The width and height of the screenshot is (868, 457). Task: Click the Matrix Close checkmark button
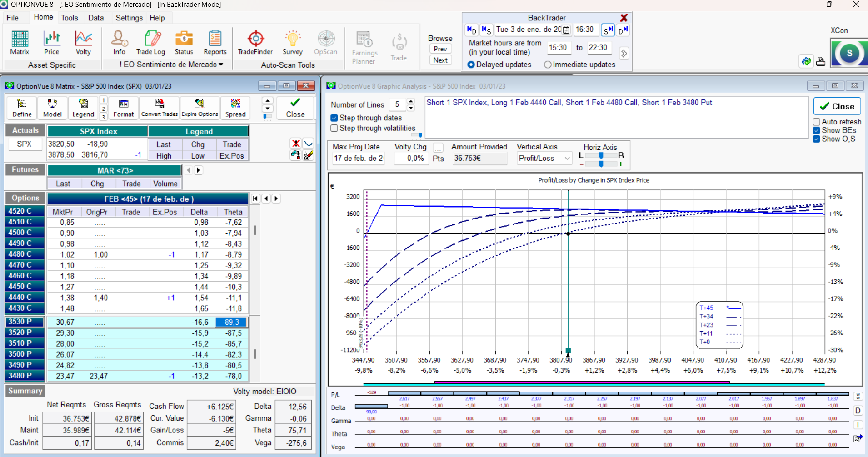tap(295, 108)
